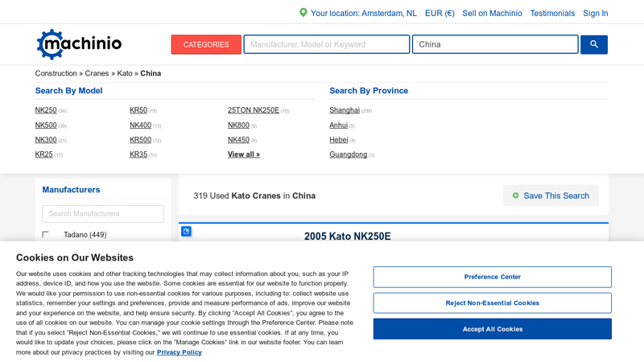Click Accept All Cookies
Viewport: 644px width, 362px height.
493,329
